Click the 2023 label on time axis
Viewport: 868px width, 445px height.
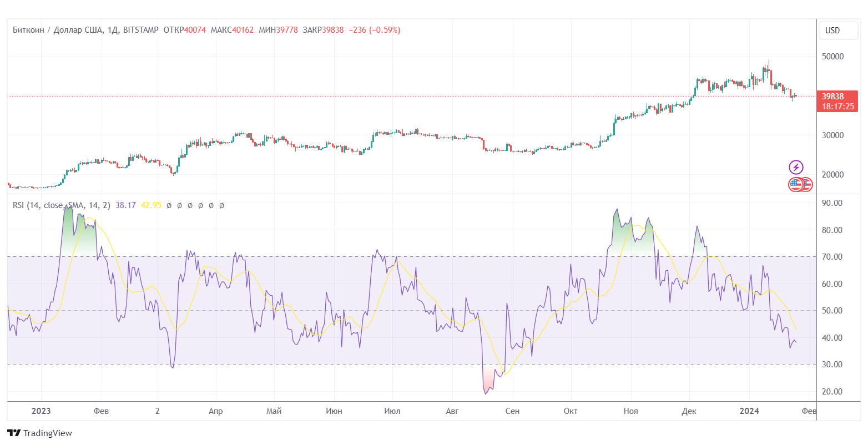[41, 411]
